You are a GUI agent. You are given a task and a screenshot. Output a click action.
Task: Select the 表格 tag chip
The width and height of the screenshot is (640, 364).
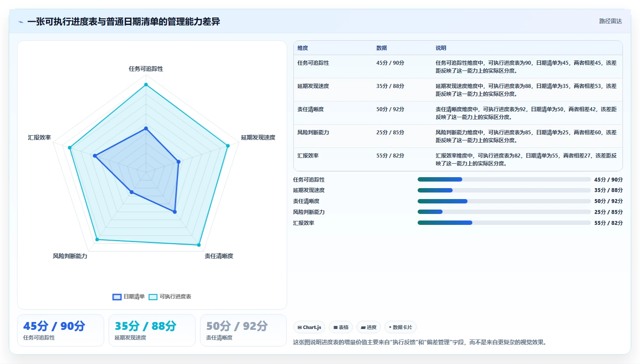coord(341,327)
